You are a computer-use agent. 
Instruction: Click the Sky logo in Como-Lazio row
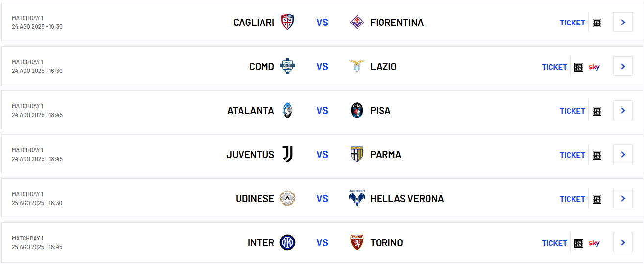click(594, 67)
